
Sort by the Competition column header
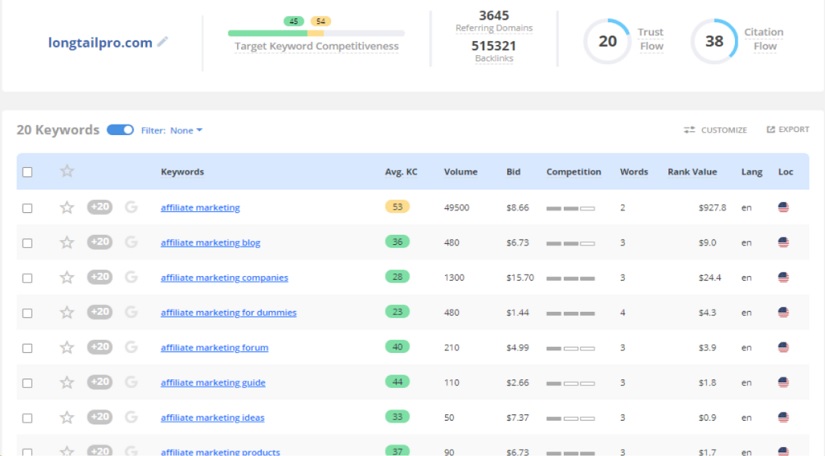pos(574,172)
